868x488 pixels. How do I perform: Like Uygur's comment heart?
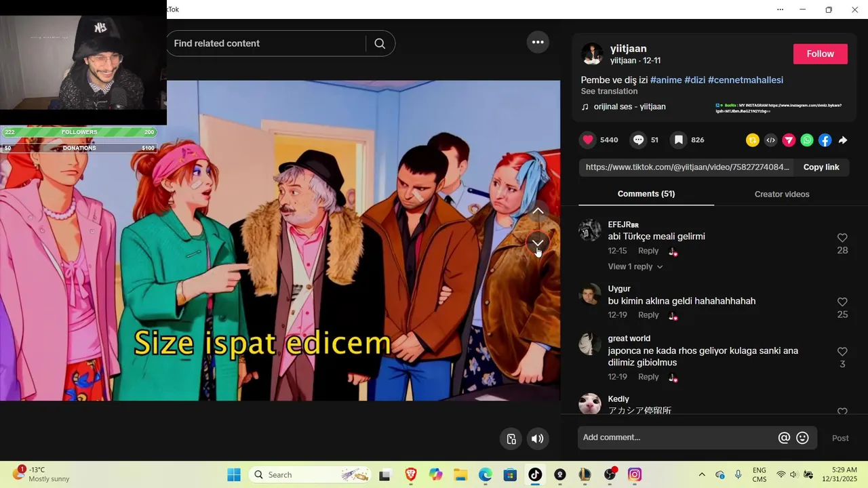tap(842, 302)
